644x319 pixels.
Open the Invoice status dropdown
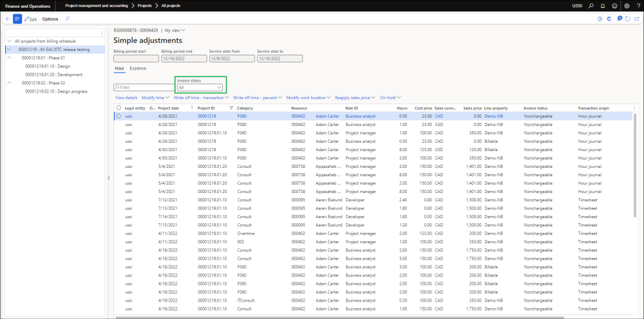(200, 87)
